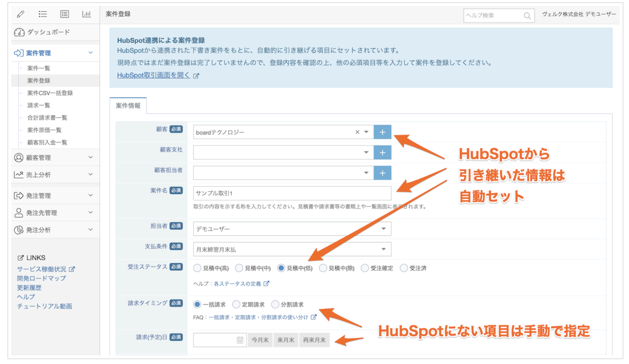Clear the selected customer with the X icon
The image size is (629, 364).
(357, 132)
